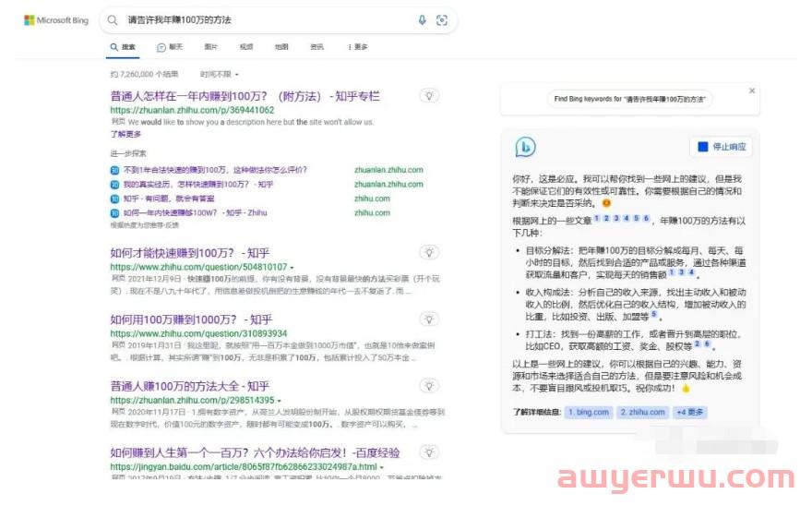The image size is (812, 506).
Task: Click lightbulb icon beside 普通人赚100万的方法大全 result
Action: pyautogui.click(x=429, y=385)
